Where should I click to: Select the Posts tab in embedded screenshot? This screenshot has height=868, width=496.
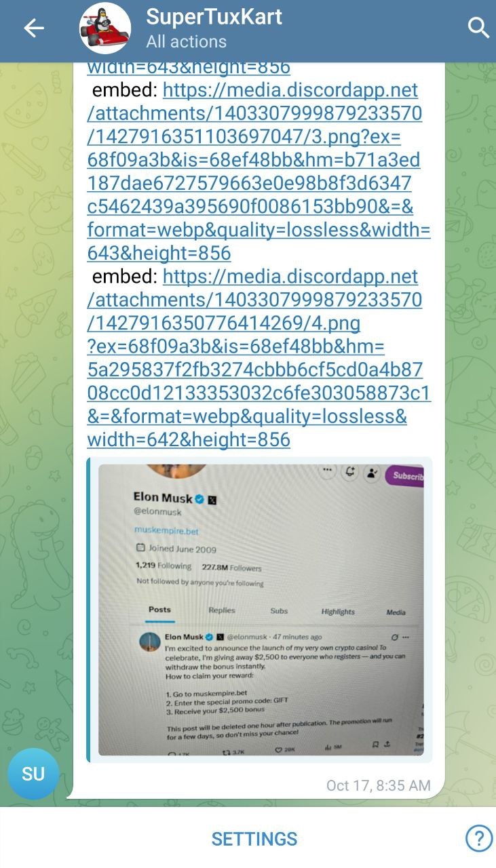160,610
